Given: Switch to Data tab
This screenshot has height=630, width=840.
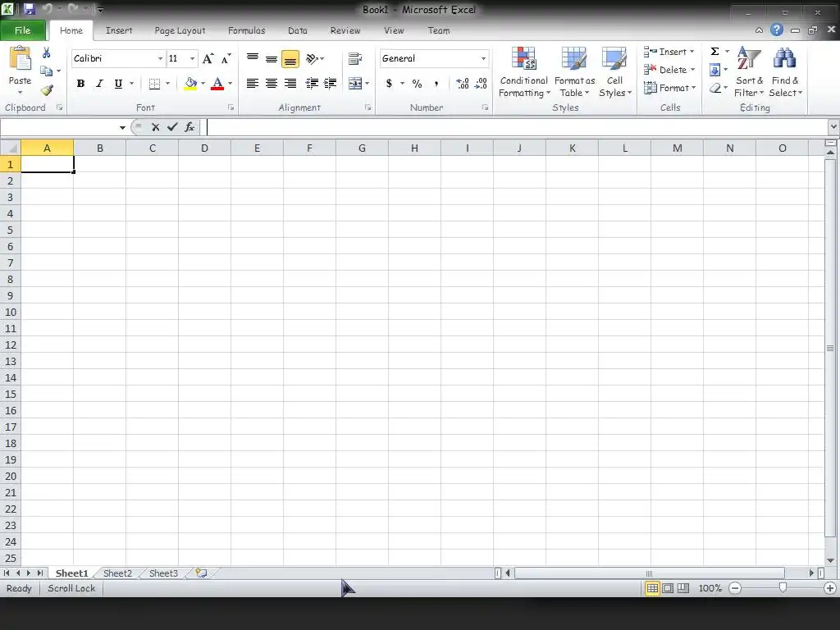Looking at the screenshot, I should [297, 30].
